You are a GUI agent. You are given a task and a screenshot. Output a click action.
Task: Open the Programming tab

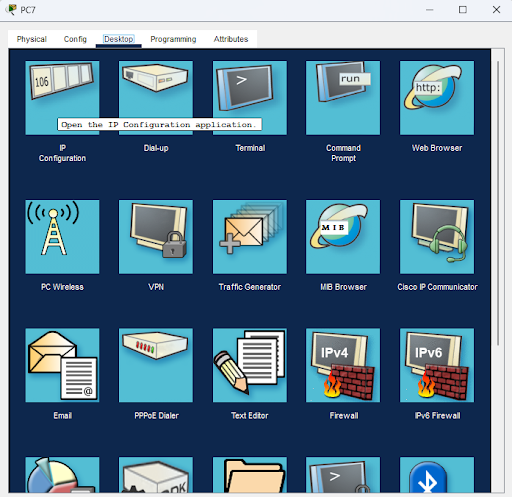point(173,39)
